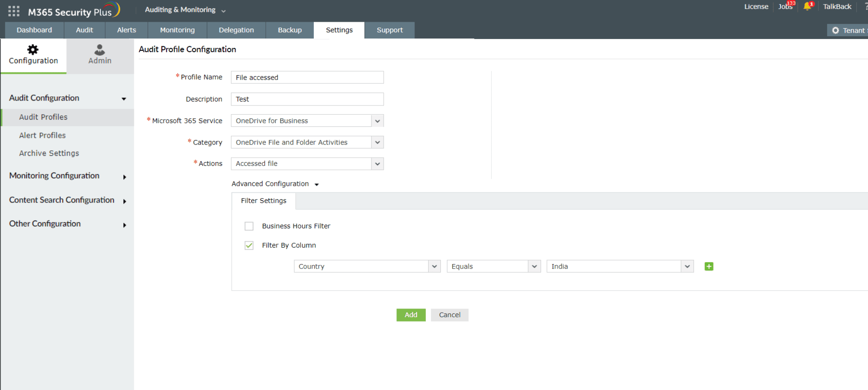Viewport: 868px width, 390px height.
Task: Add another column filter with green plus
Action: (709, 266)
